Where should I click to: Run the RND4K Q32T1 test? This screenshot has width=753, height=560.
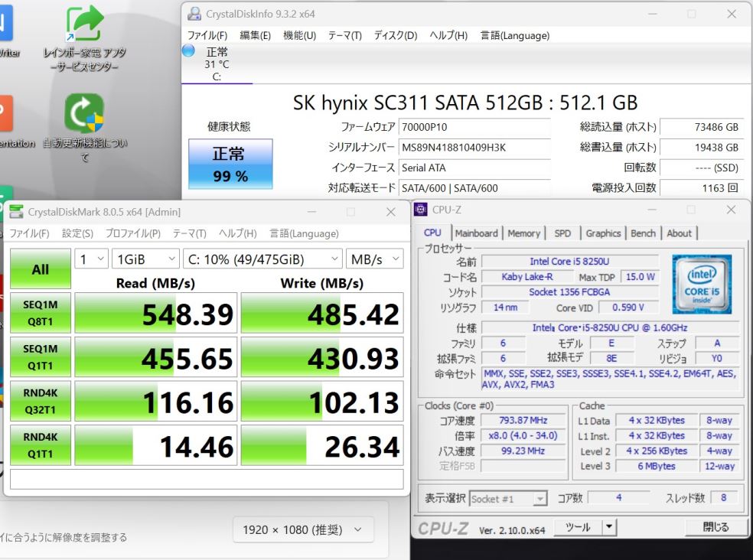(x=41, y=401)
